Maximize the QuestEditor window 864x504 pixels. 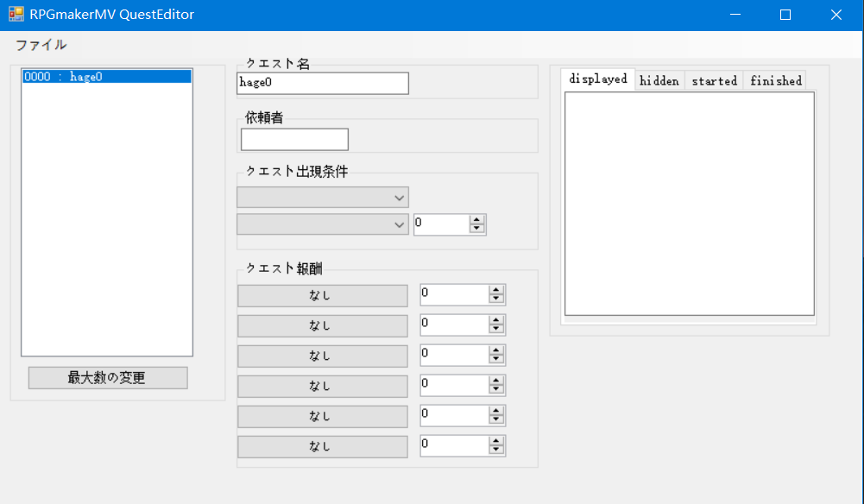pyautogui.click(x=785, y=15)
